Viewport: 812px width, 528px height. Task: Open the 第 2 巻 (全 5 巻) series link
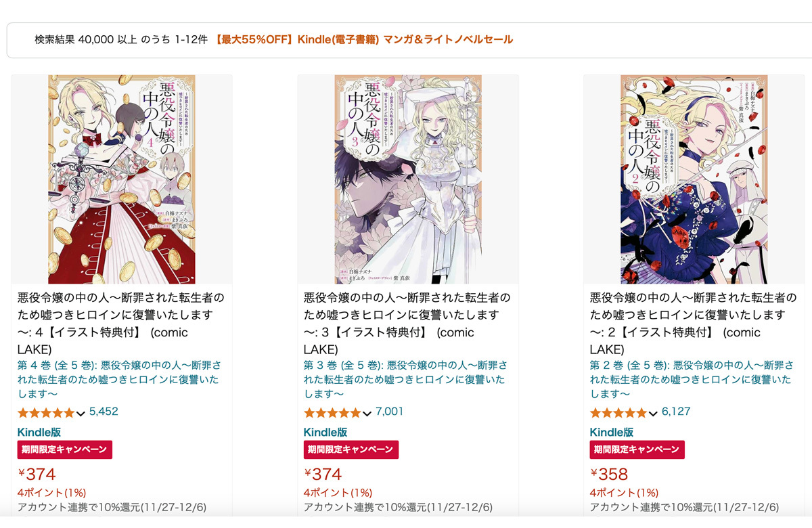pos(692,379)
